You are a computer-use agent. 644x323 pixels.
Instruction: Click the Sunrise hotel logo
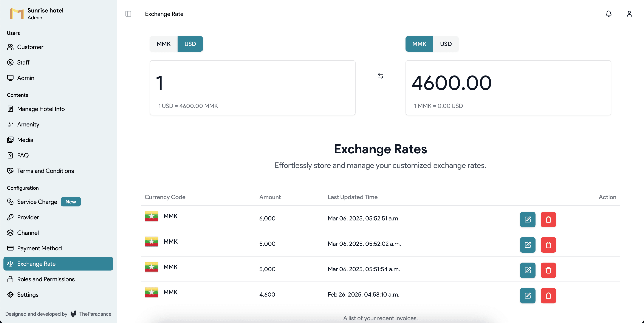click(17, 14)
